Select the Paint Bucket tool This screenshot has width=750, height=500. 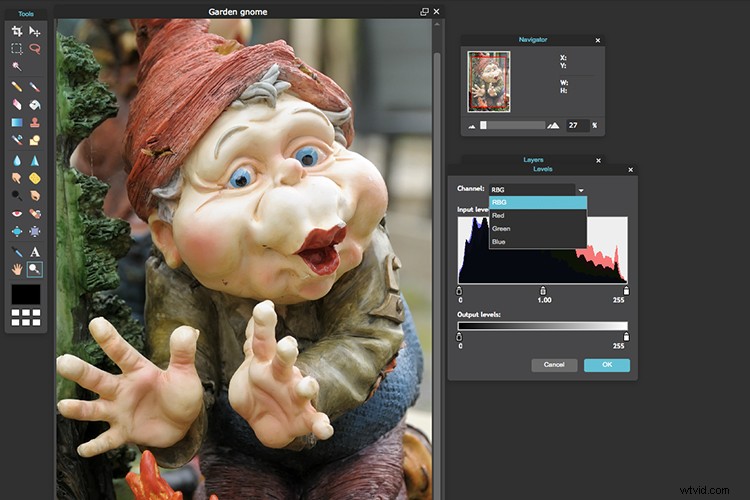pyautogui.click(x=34, y=104)
